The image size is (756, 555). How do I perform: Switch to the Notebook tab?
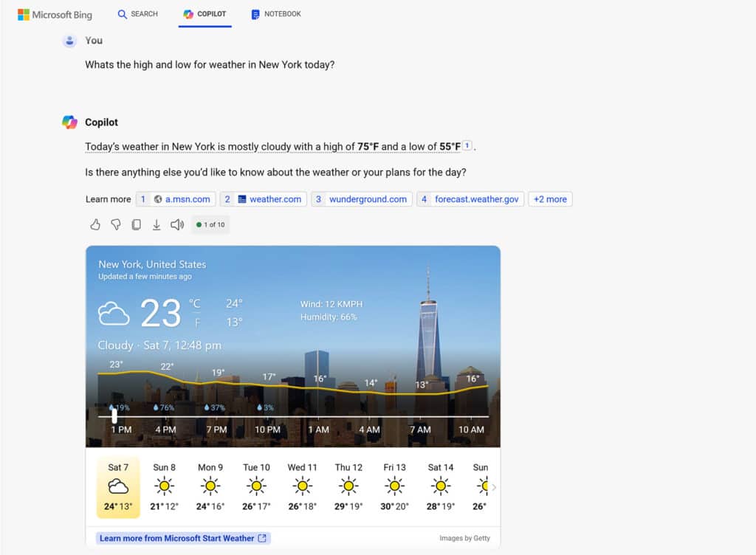click(276, 14)
